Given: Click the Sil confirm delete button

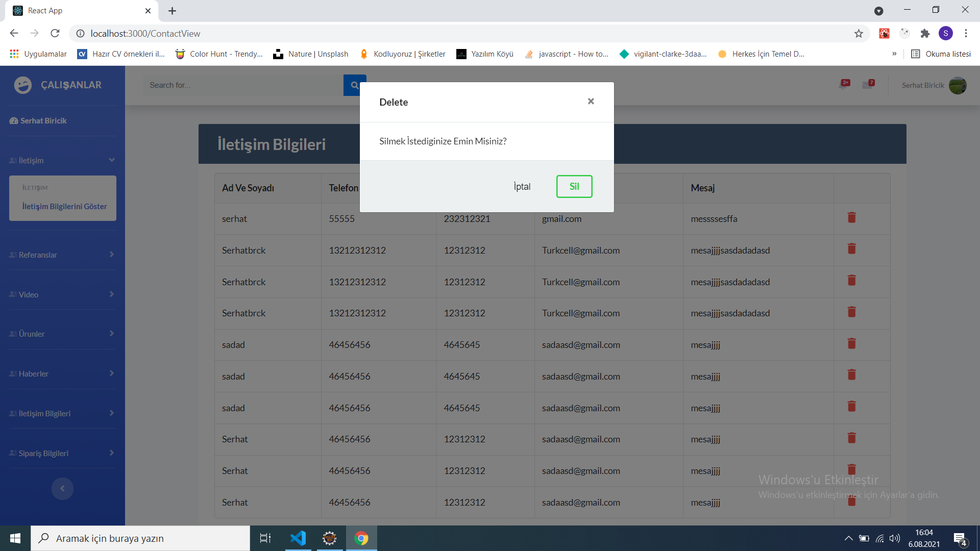Looking at the screenshot, I should tap(574, 186).
